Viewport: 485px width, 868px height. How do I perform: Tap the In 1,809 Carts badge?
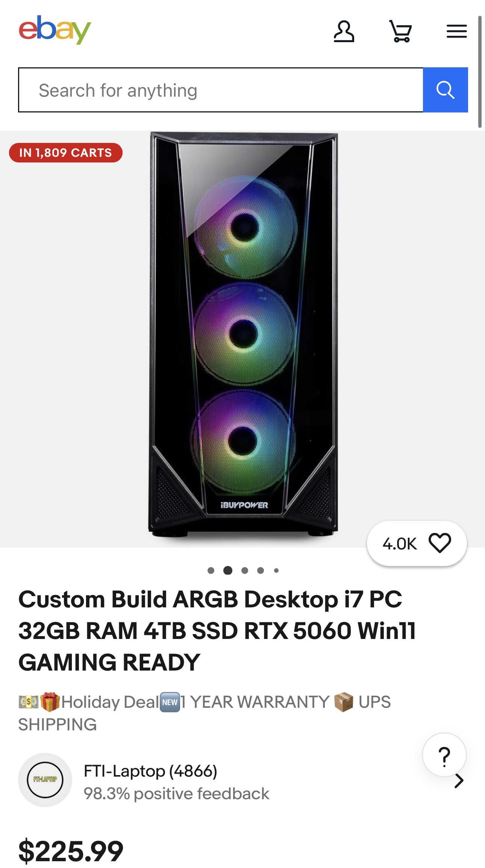(66, 153)
